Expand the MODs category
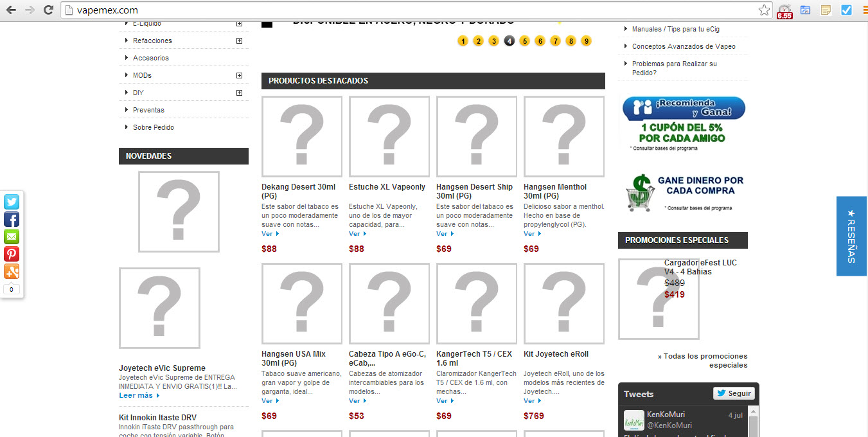The image size is (868, 437). (239, 75)
